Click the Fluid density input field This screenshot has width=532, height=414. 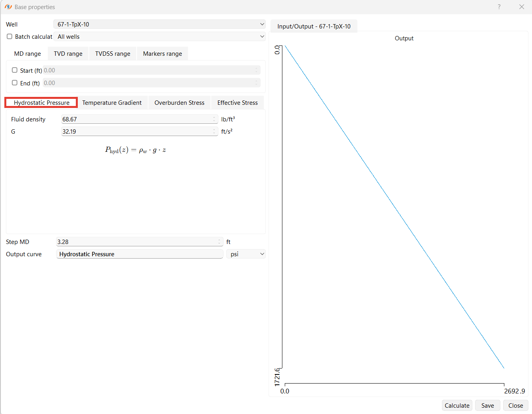click(140, 119)
